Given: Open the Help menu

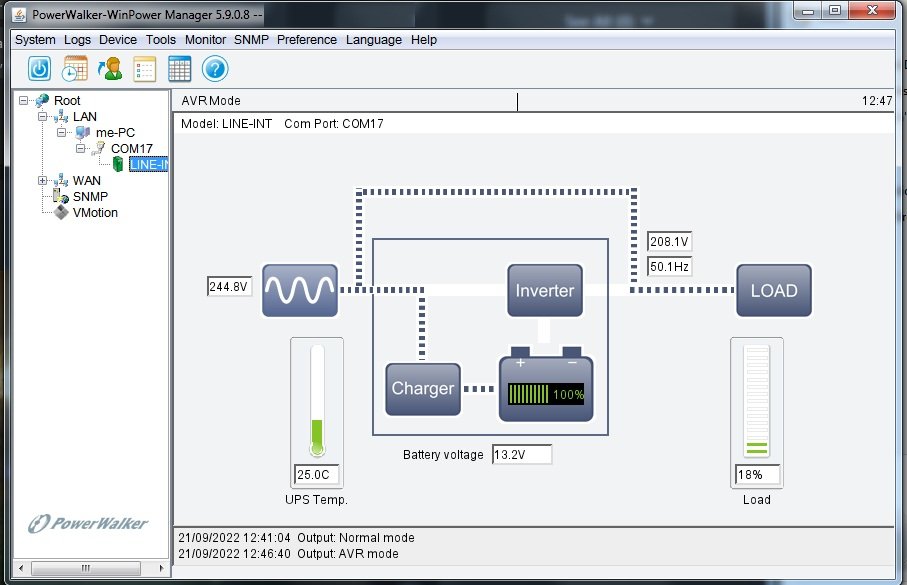Looking at the screenshot, I should click(x=424, y=40).
